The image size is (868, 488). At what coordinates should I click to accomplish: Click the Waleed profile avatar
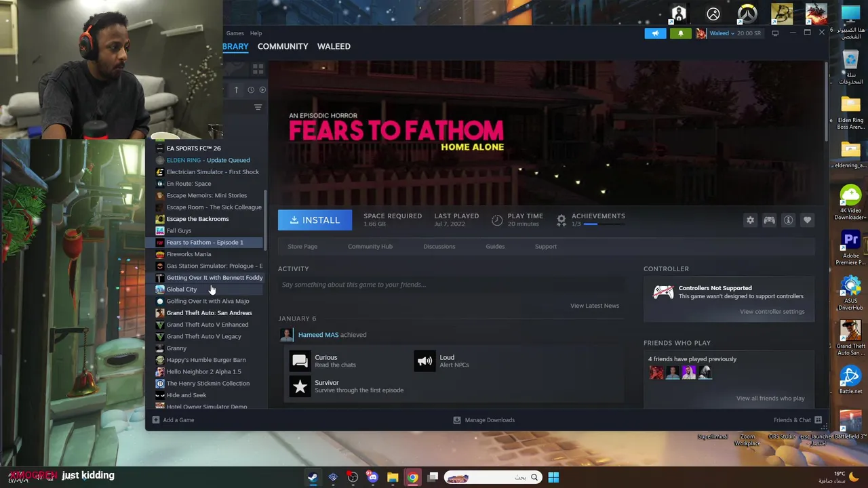coord(701,33)
